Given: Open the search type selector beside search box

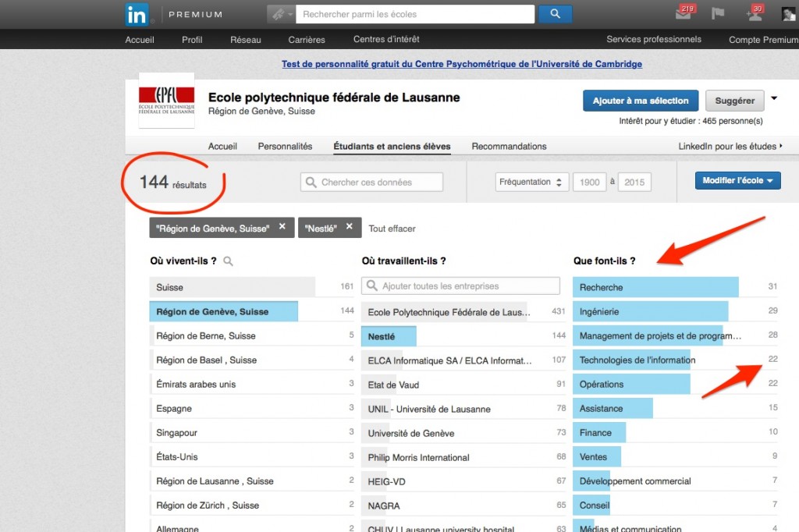Looking at the screenshot, I should tap(281, 14).
